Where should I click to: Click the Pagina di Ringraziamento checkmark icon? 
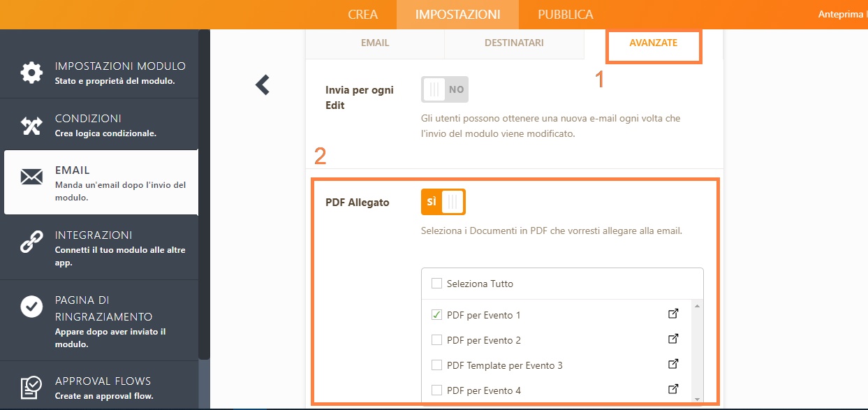(x=31, y=307)
